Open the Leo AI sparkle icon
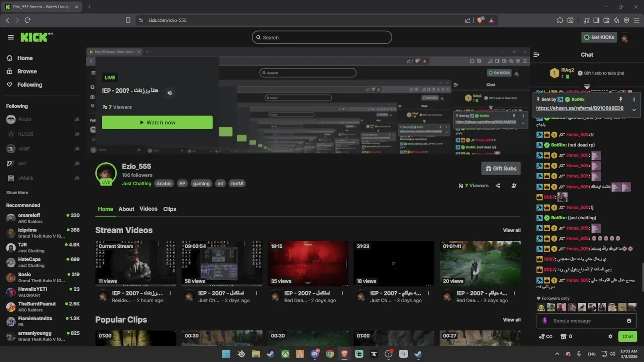Screen dimensions: 644x362 (x=616, y=20)
